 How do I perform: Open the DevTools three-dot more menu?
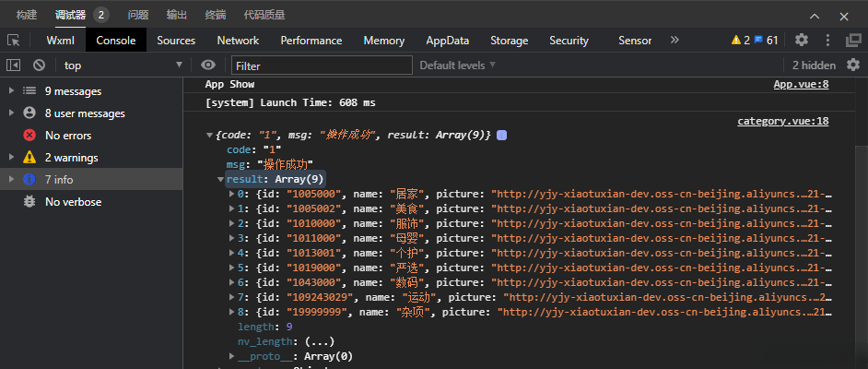828,41
